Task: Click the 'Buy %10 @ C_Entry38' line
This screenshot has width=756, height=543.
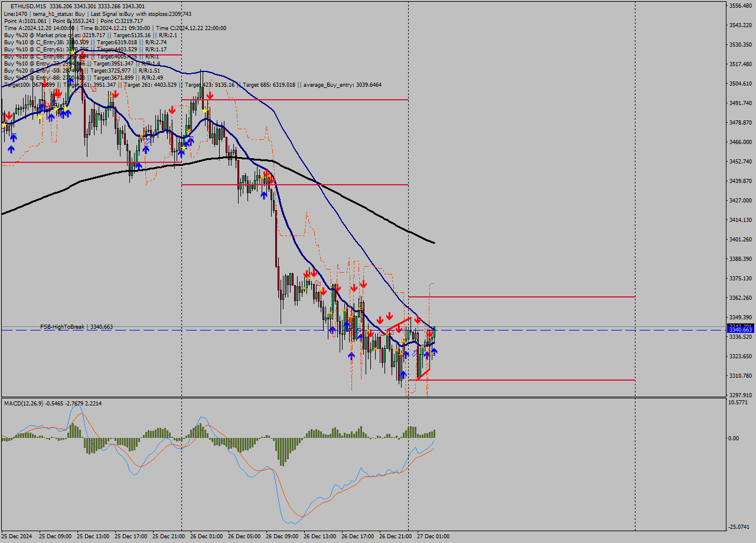Action: coord(85,42)
